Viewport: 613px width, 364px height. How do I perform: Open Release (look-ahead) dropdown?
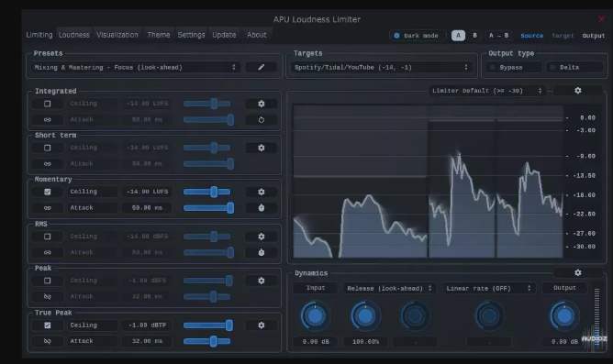(389, 288)
